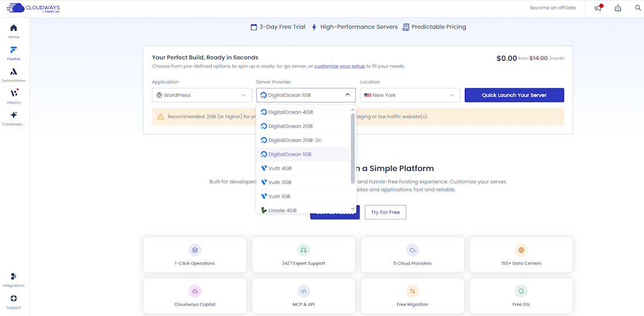Click the warning triangle in recommendation banner
The image size is (644, 316).
pyautogui.click(x=161, y=117)
